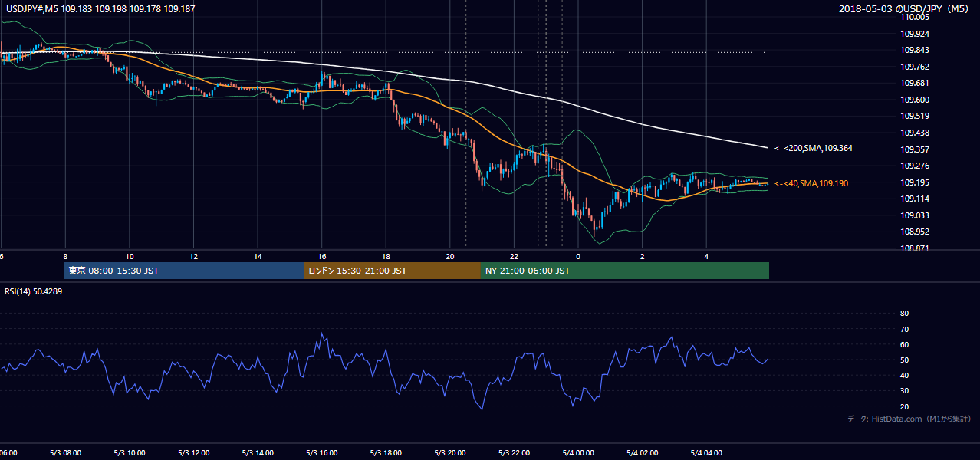Click the price axis value 109.519
Image resolution: width=980 pixels, height=460 pixels.
tap(915, 116)
